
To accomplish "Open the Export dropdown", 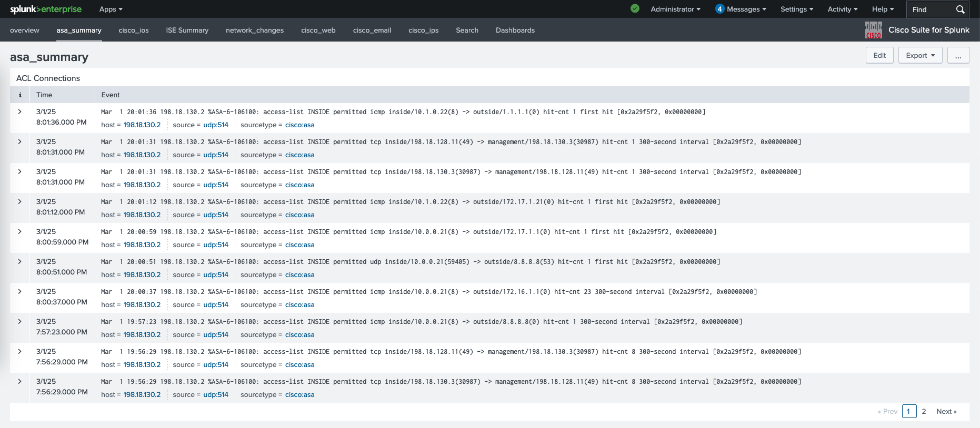I will (x=920, y=56).
